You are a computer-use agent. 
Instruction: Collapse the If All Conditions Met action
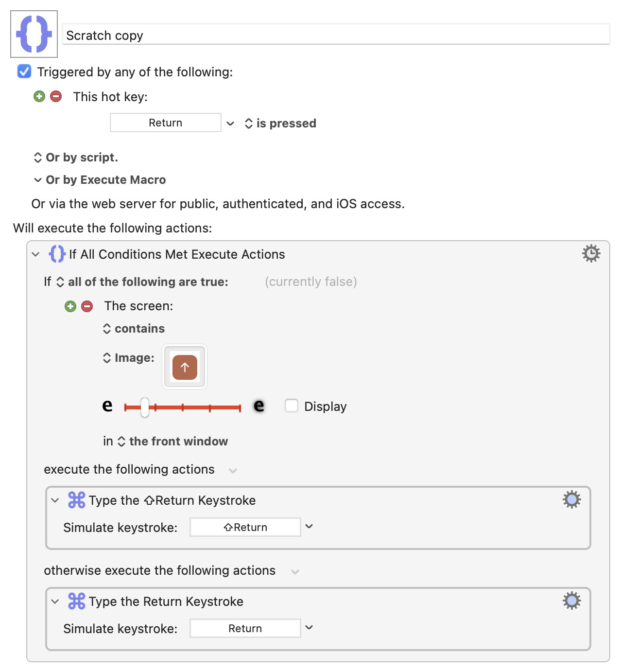click(35, 254)
